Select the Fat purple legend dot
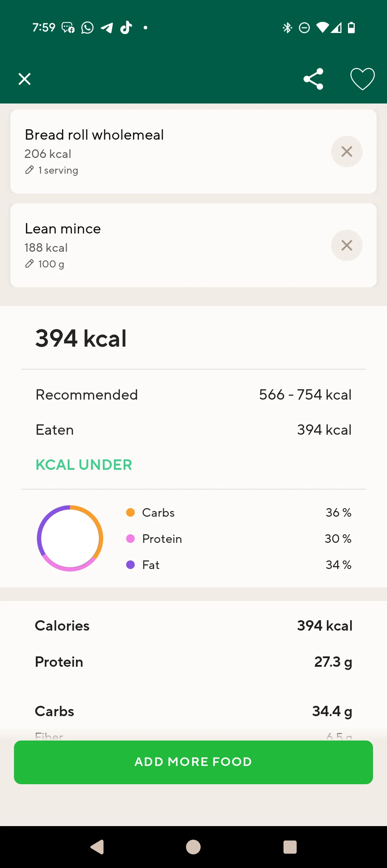Image resolution: width=387 pixels, height=868 pixels. coord(130,565)
